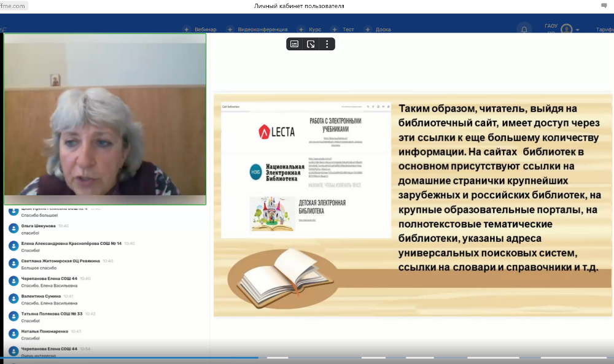Click Ольга Шекунова's 'спасибо!' message
This screenshot has height=364, width=614.
[30, 233]
